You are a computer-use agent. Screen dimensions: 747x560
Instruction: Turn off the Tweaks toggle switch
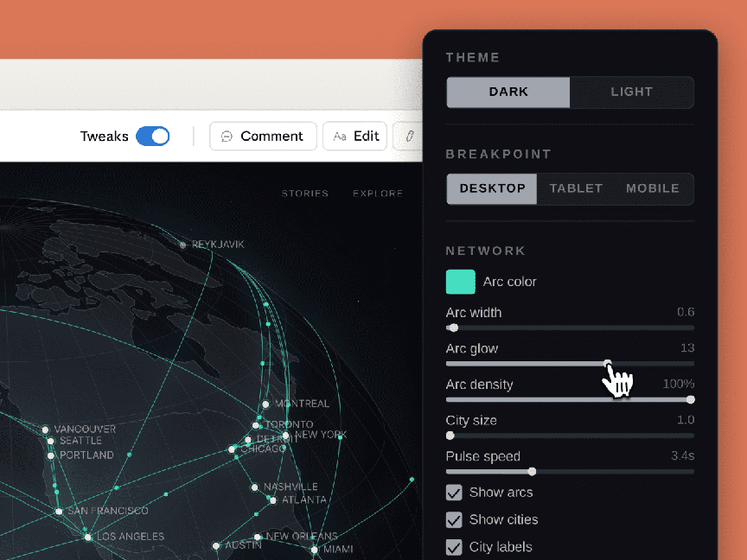(153, 136)
